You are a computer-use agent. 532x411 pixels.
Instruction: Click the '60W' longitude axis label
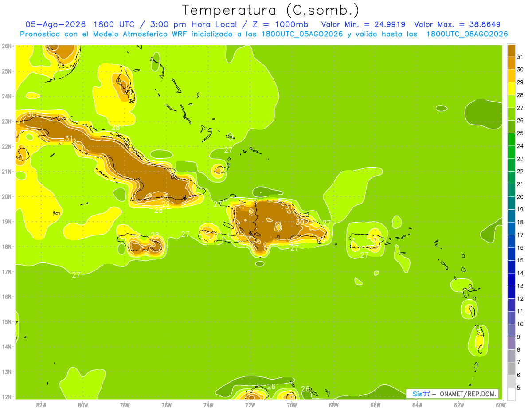[501, 405]
